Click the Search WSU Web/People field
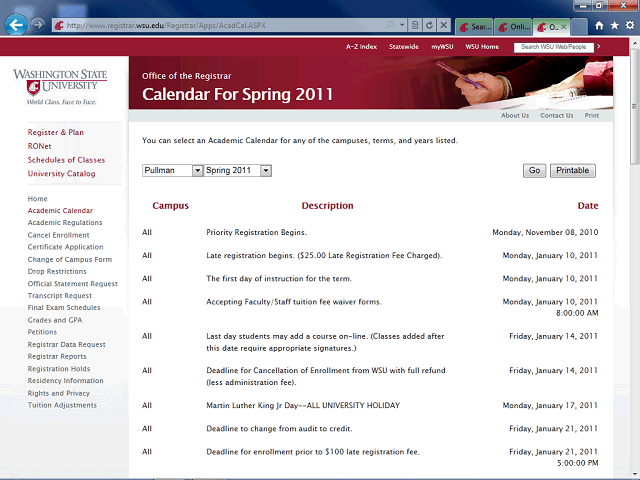 click(x=553, y=47)
